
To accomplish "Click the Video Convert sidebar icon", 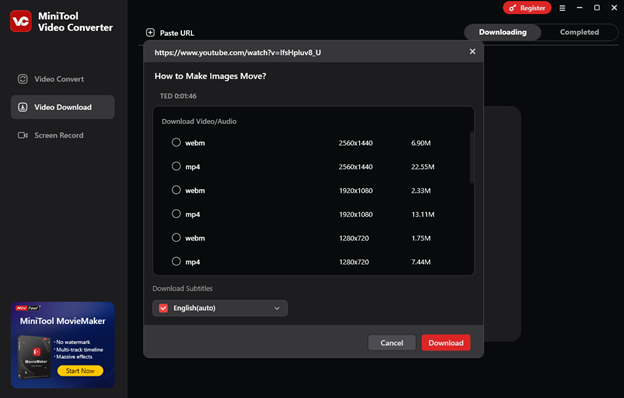I will pos(23,79).
